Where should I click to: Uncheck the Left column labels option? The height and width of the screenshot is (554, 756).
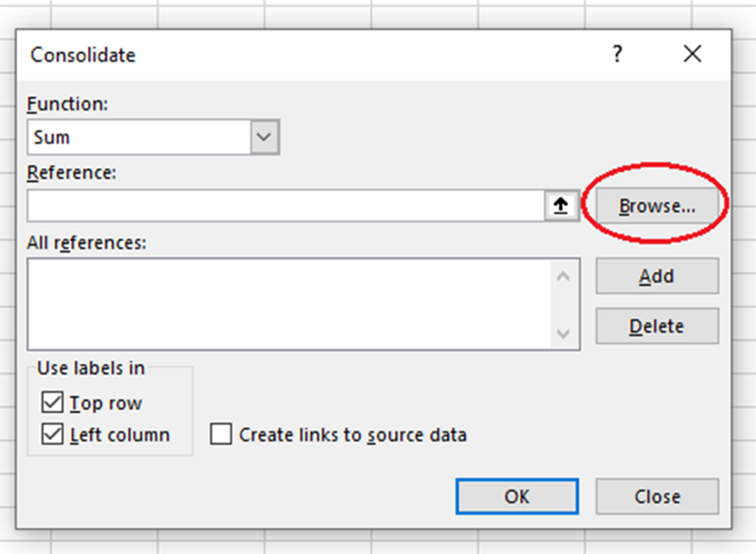click(x=54, y=434)
